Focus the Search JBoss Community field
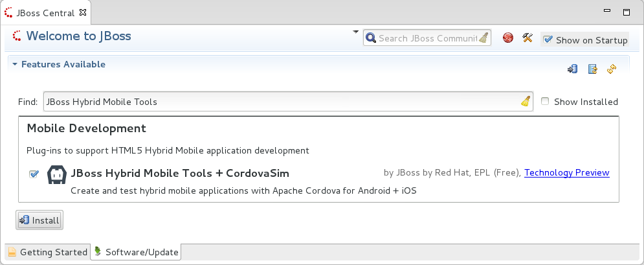Image resolution: width=644 pixels, height=265 pixels. click(427, 38)
